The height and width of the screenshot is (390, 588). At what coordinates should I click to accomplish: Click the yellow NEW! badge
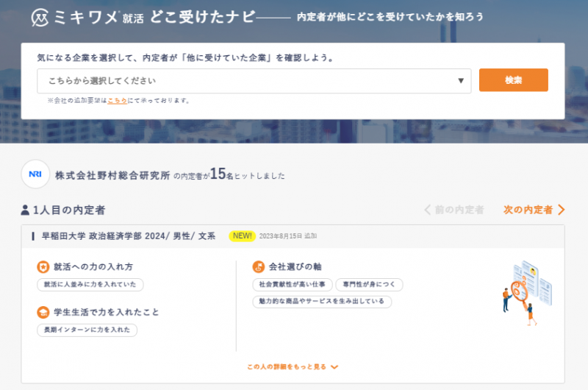[243, 236]
